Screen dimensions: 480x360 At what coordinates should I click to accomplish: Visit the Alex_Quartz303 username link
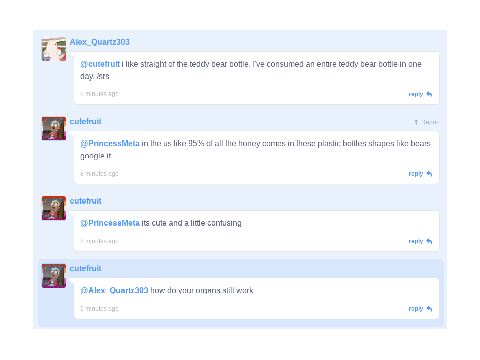point(99,42)
